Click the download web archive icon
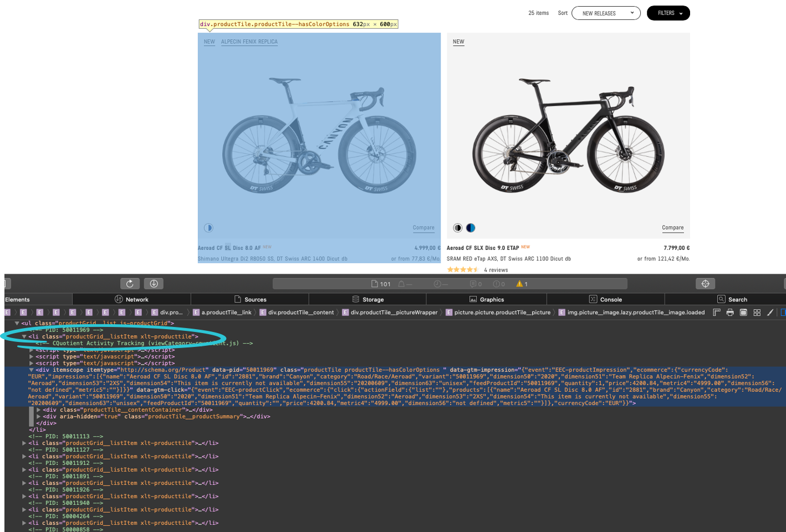 (154, 284)
